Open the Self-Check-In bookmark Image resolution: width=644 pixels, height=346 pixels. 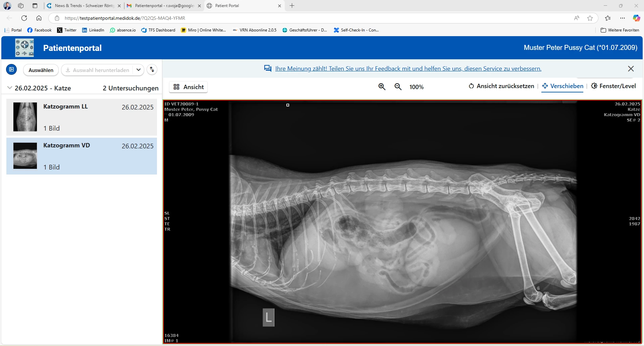click(356, 30)
